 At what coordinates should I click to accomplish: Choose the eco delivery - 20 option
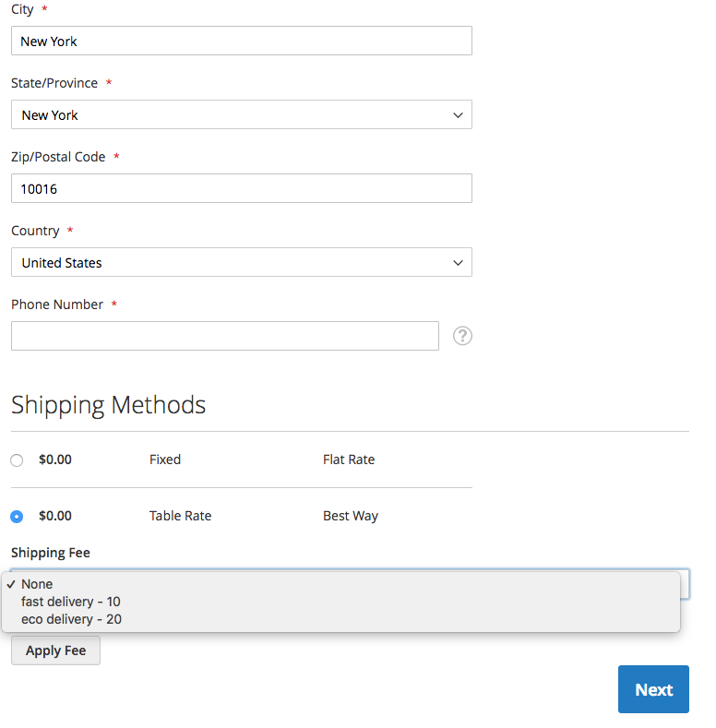(340, 619)
